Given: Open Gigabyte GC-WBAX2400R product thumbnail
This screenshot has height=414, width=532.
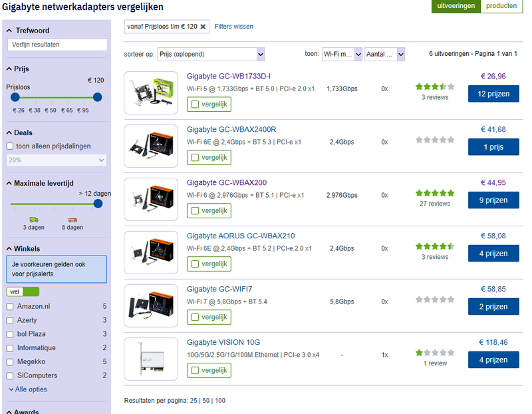Looking at the screenshot, I should coord(151,146).
